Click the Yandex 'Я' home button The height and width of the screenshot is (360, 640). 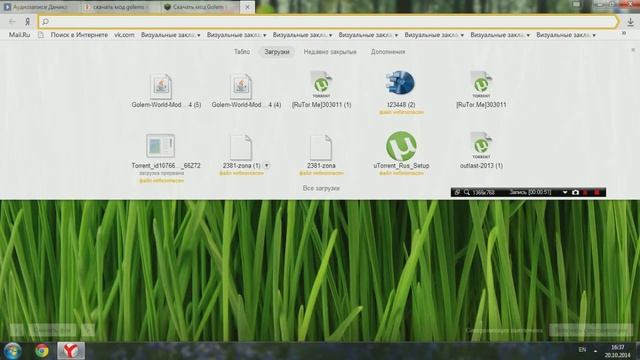27,22
